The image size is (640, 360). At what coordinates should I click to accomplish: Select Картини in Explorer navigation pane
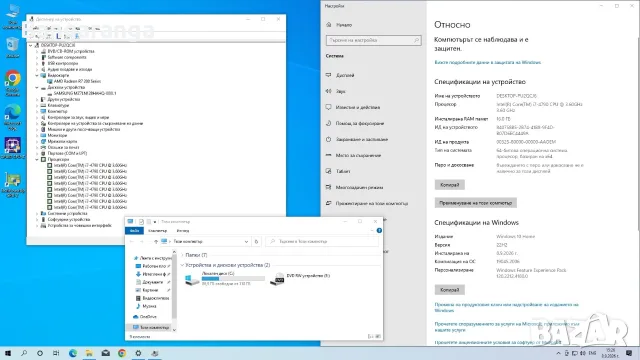pos(150,290)
